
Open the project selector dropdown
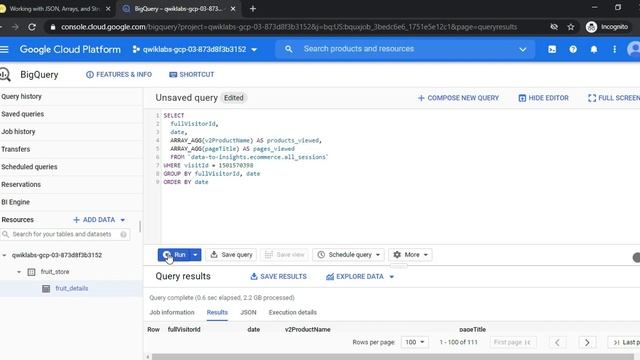coord(194,49)
